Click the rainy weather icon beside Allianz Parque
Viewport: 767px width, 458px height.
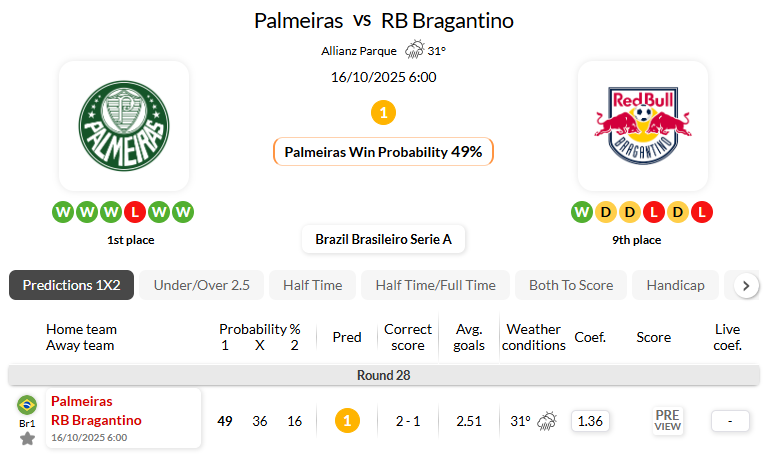click(414, 50)
